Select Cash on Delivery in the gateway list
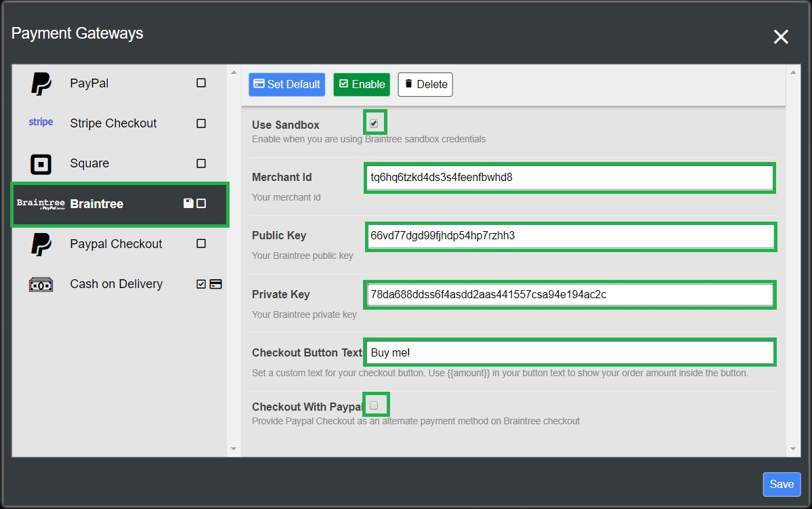The width and height of the screenshot is (812, 509). point(119,284)
